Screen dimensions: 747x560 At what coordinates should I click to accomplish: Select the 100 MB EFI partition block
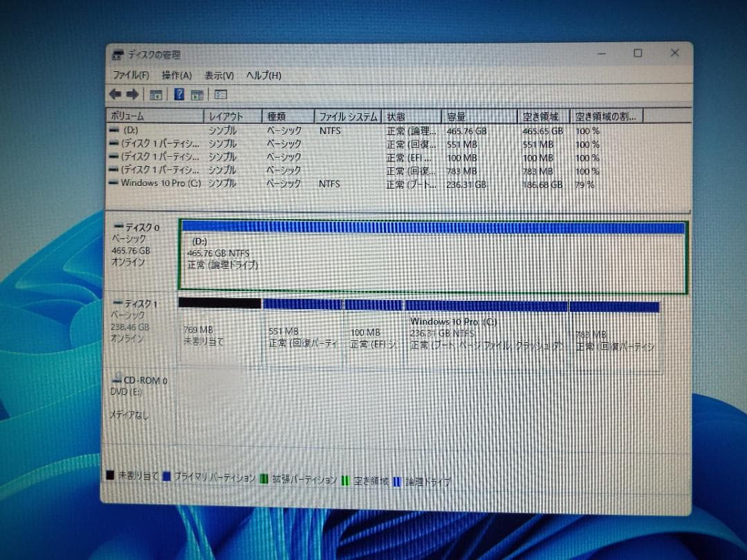pyautogui.click(x=373, y=332)
